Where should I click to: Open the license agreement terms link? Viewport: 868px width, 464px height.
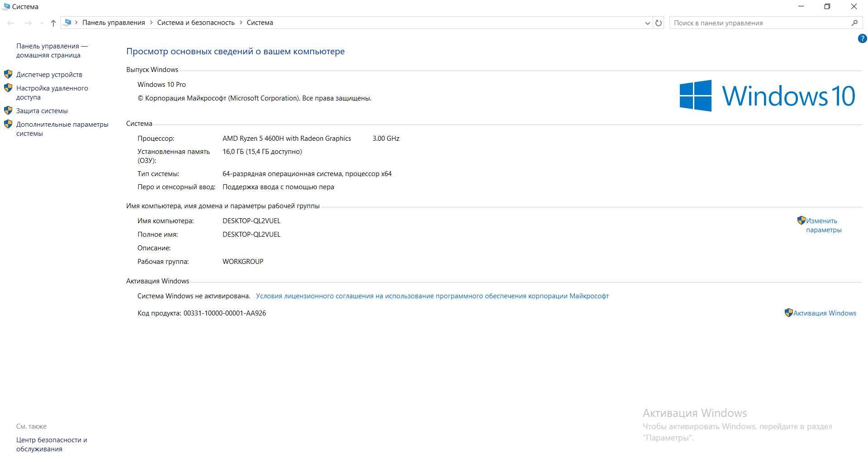432,296
